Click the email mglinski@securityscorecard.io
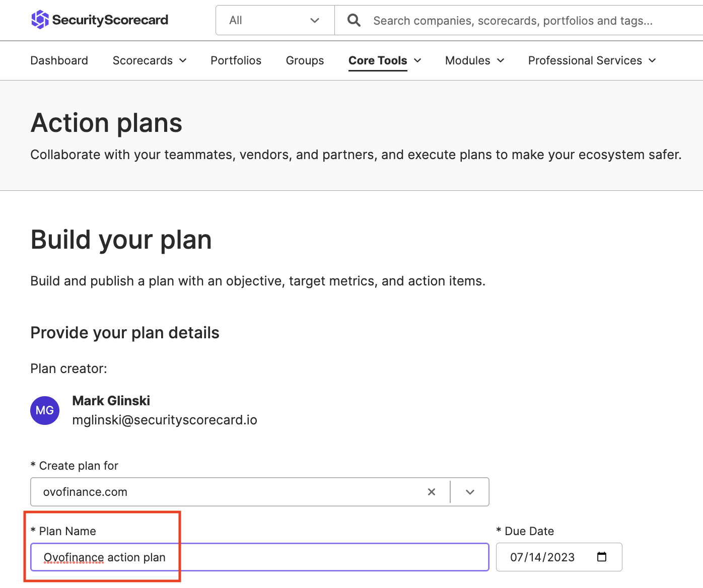Screen dimensions: 703x588 (x=165, y=420)
